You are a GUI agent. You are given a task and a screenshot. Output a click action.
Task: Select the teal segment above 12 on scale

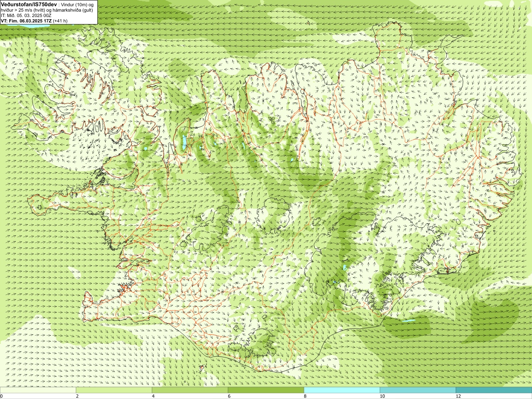coord(494,390)
